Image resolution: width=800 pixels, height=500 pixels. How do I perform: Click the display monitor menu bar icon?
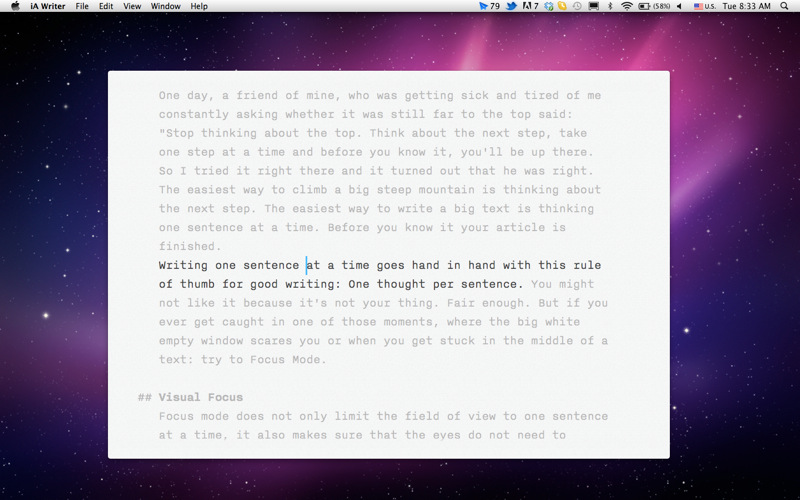pos(593,6)
